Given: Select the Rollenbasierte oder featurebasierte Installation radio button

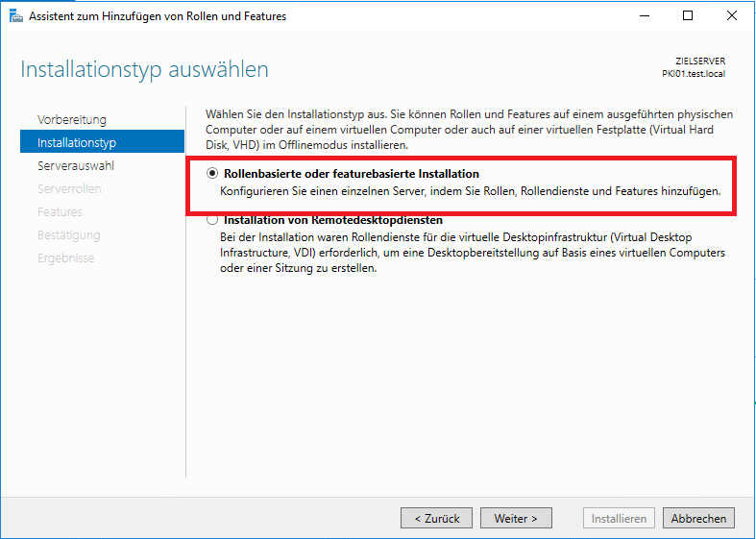Looking at the screenshot, I should [x=212, y=174].
